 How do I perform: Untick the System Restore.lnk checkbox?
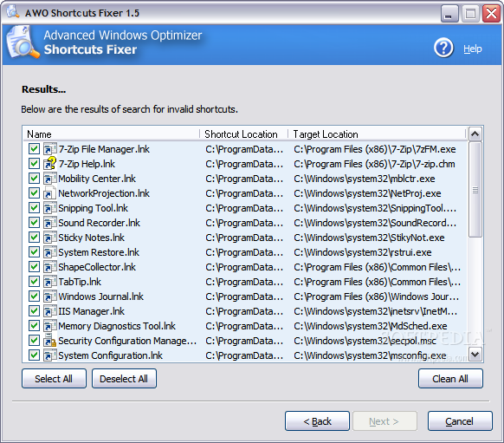[x=34, y=252]
